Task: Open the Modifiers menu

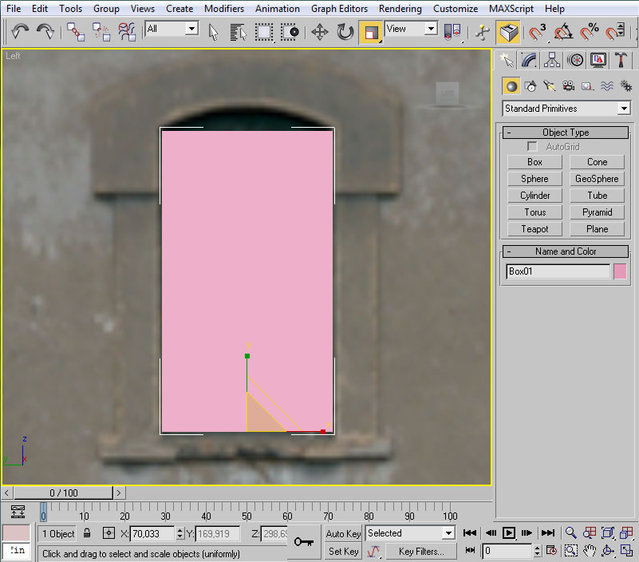Action: pos(223,8)
